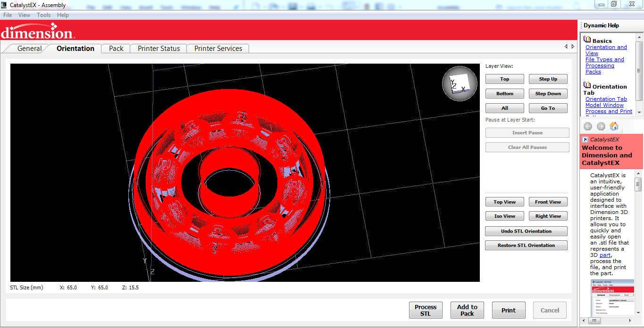This screenshot has width=644, height=328.
Task: Open the Orientation Tab help link
Action: (606, 99)
